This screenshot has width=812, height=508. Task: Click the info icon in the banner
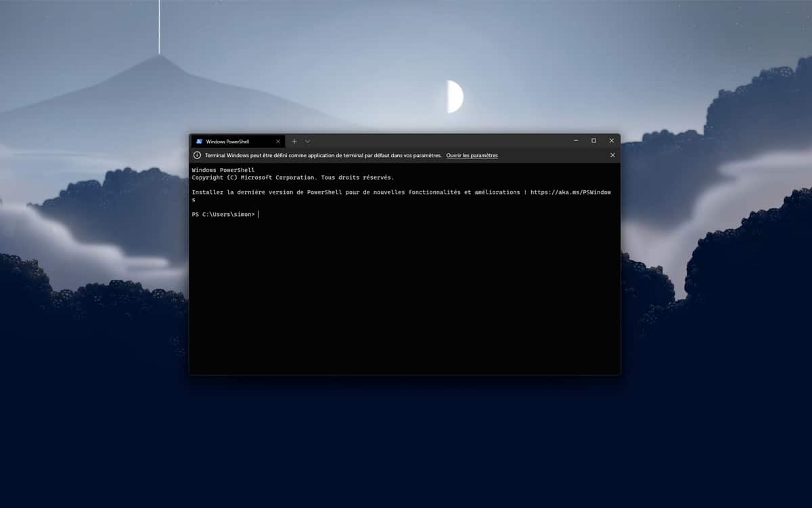(x=197, y=155)
